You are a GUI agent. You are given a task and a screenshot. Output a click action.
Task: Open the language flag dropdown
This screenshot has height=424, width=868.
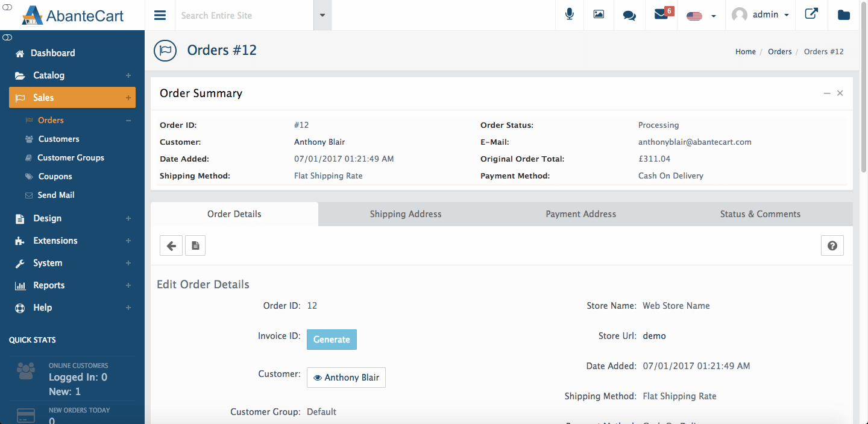tap(700, 15)
